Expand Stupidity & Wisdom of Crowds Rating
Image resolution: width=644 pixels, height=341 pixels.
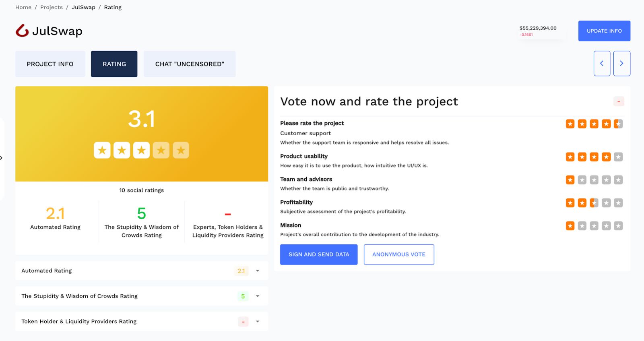(x=258, y=296)
